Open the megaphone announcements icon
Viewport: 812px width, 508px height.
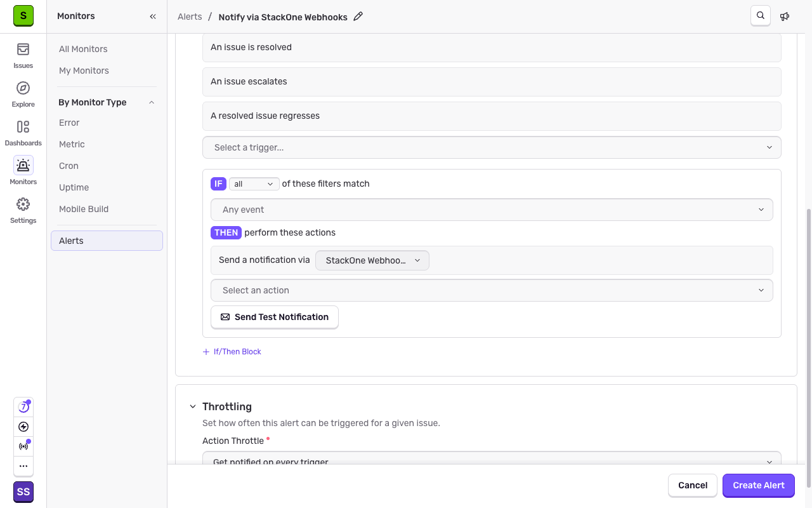click(x=785, y=17)
